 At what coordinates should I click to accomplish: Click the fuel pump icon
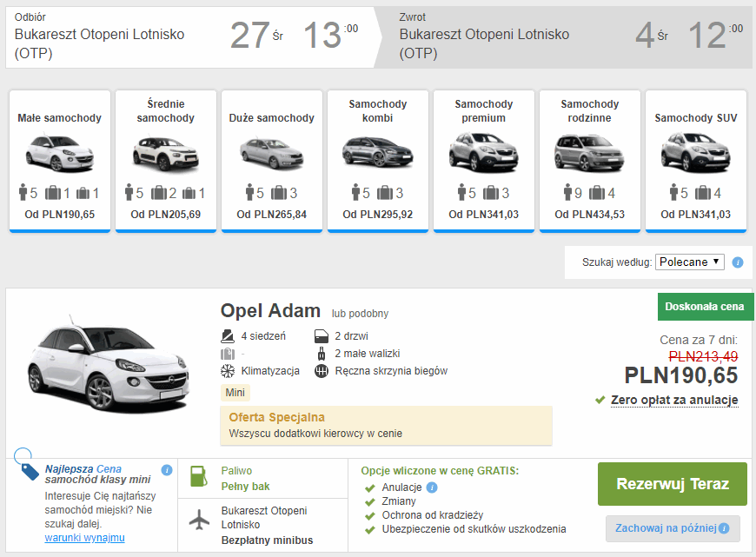point(199,477)
